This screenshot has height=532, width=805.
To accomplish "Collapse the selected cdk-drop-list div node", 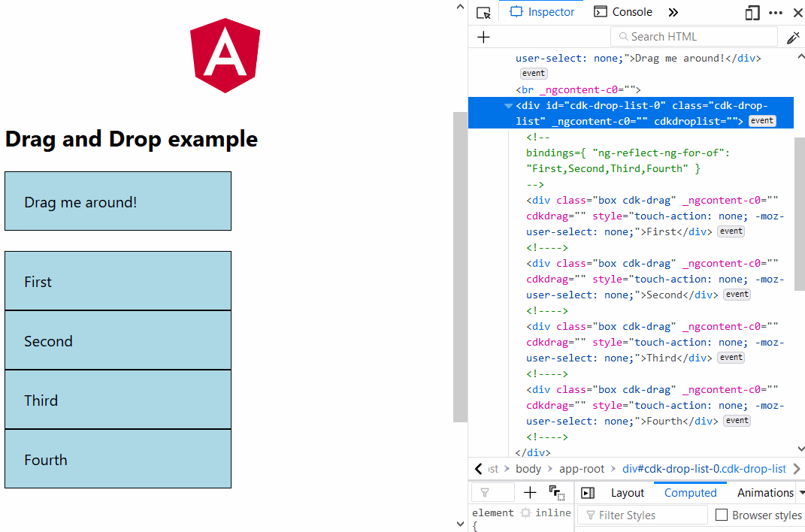I will tap(508, 105).
